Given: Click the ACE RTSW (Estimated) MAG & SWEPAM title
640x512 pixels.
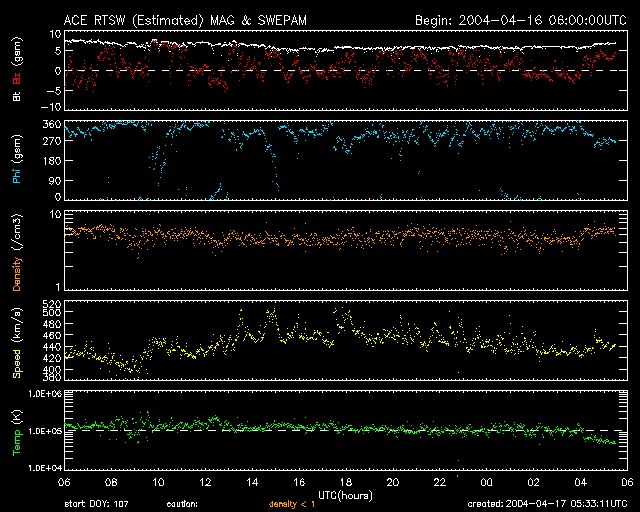Looking at the screenshot, I should tap(187, 19).
